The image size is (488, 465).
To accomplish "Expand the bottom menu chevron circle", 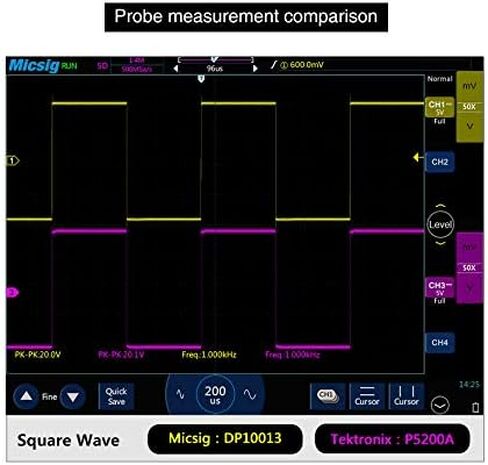I will click(440, 405).
